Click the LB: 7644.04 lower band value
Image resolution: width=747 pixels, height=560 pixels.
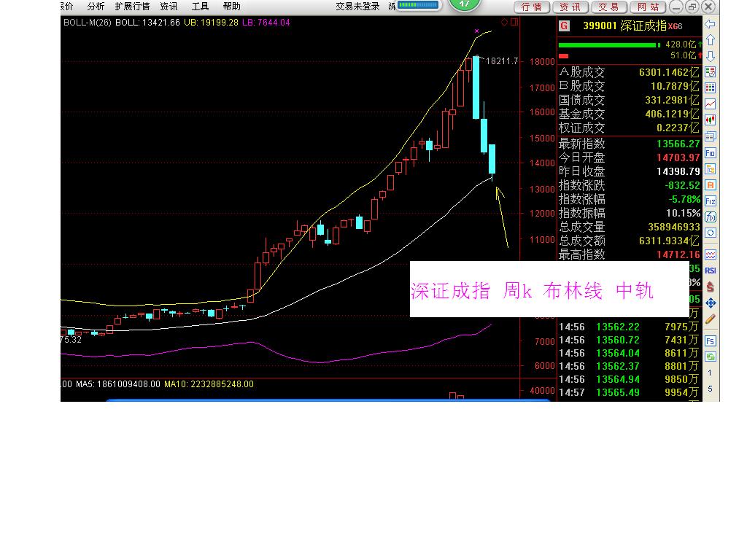[x=266, y=23]
